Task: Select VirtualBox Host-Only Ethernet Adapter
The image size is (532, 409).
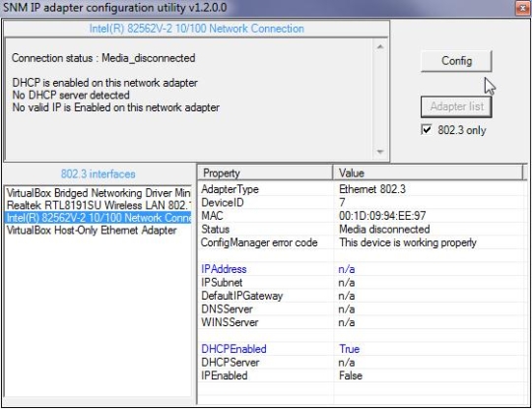Action: click(99, 231)
